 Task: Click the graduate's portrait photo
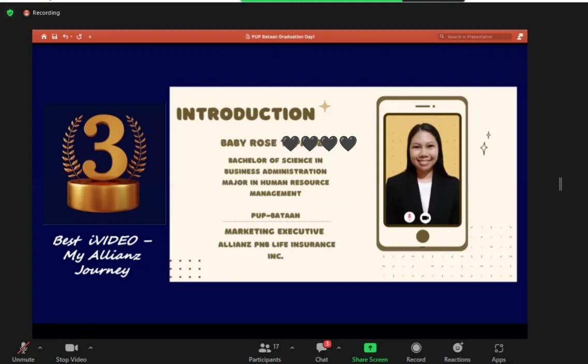point(422,171)
